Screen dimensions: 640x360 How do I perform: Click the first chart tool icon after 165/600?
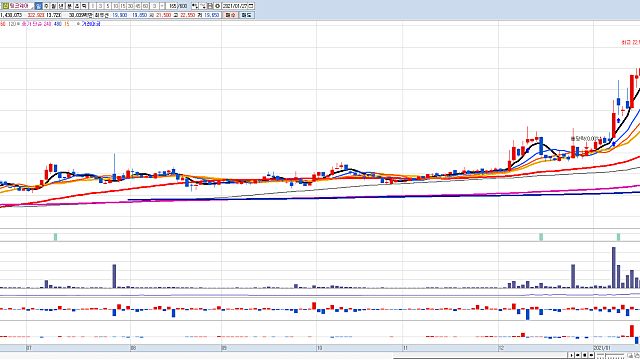tap(195, 6)
